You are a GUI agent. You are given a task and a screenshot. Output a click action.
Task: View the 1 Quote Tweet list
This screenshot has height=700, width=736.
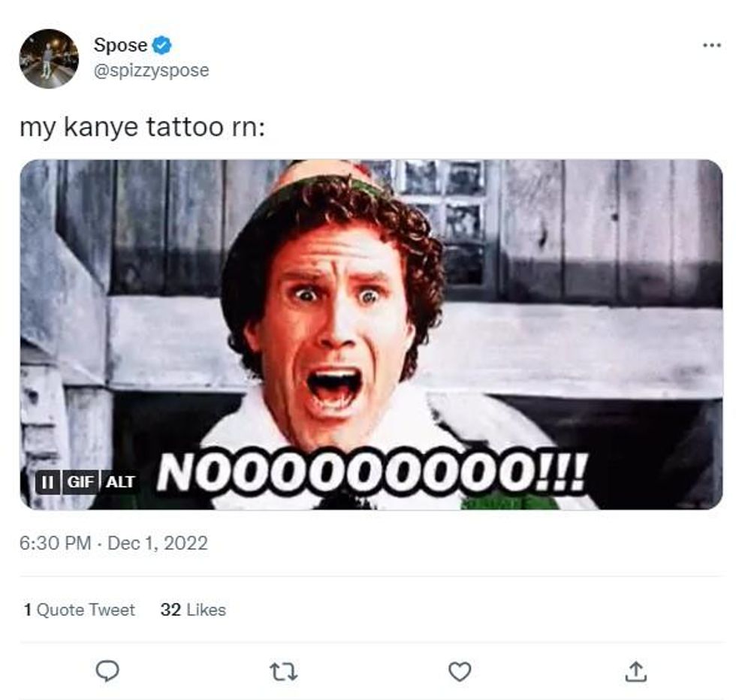pos(80,610)
